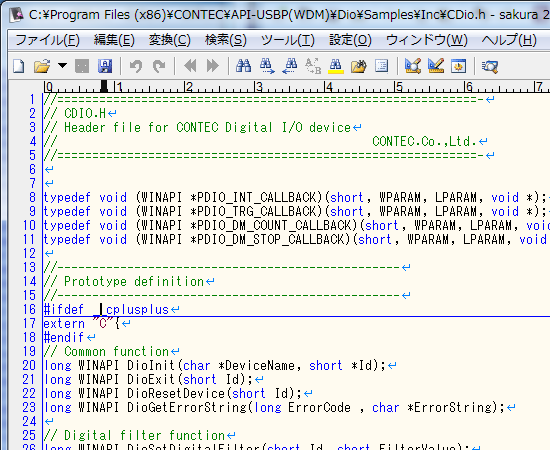Viewport: 550px width, 450px height.
Task: Click the 'Digital filter function' comment
Action: [x=145, y=436]
